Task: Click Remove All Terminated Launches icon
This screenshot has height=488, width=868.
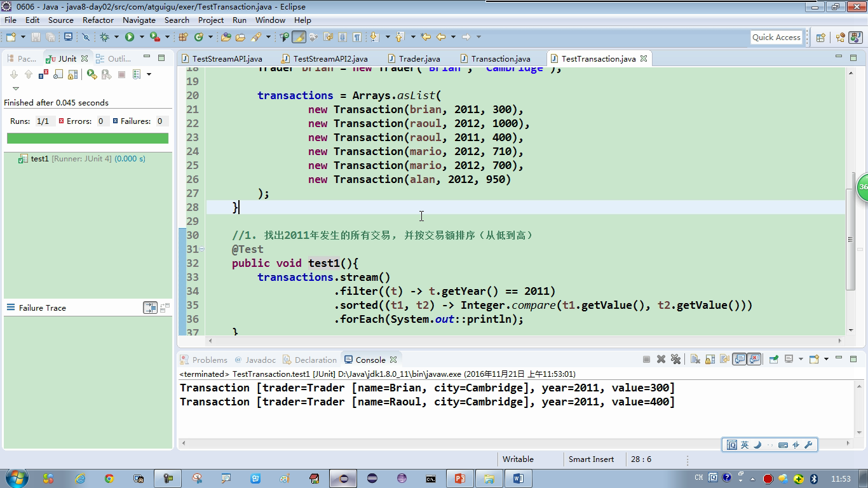Action: [x=675, y=359]
